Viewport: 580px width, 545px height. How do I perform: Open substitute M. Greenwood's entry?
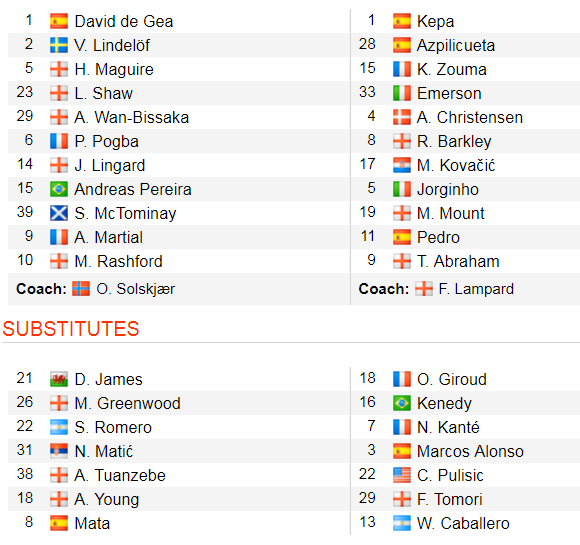[127, 403]
